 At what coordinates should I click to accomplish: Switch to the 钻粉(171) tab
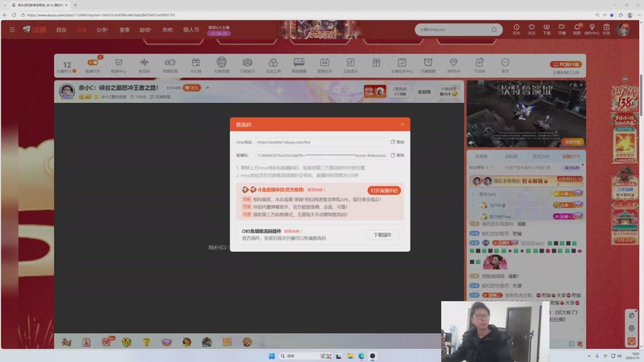571,156
